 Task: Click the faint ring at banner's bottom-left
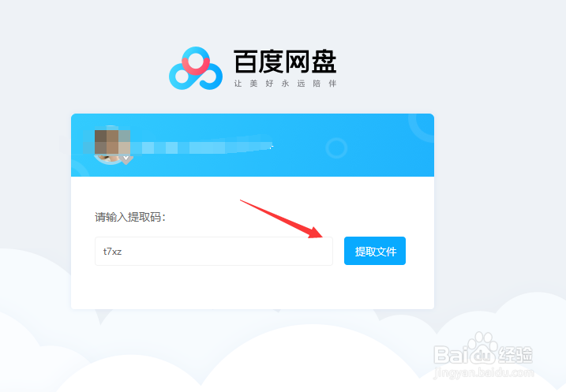(x=80, y=169)
